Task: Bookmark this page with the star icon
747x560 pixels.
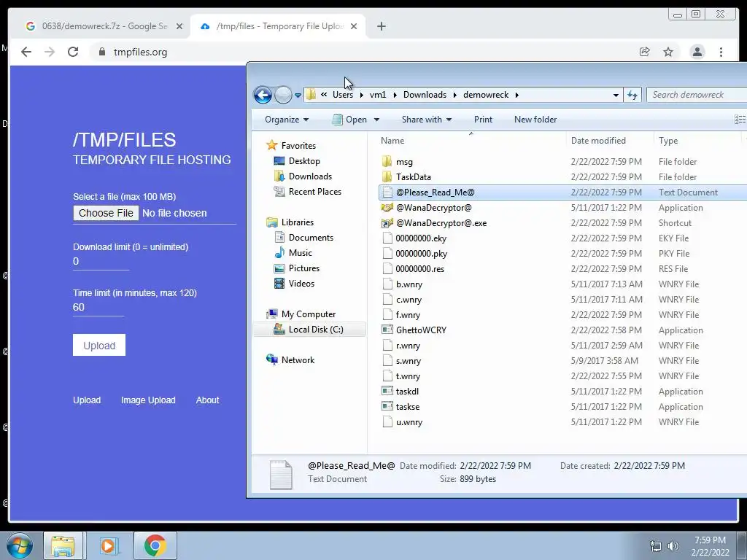Action: pos(668,52)
